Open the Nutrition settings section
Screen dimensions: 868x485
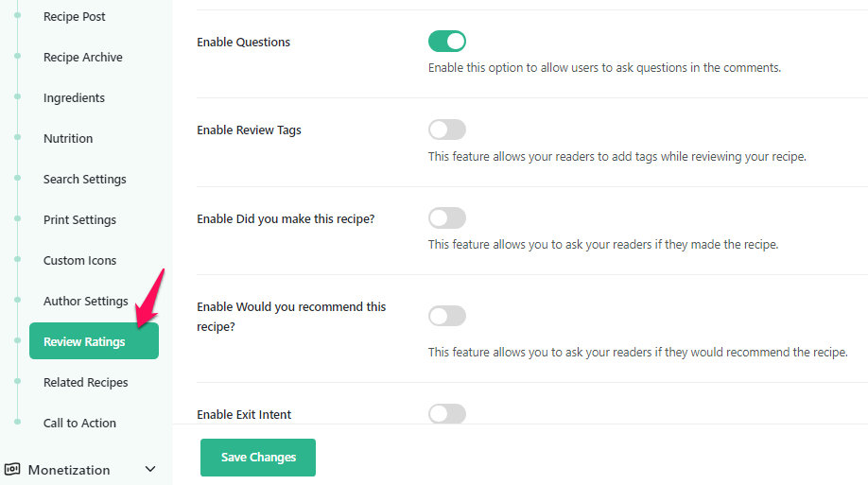[68, 139]
